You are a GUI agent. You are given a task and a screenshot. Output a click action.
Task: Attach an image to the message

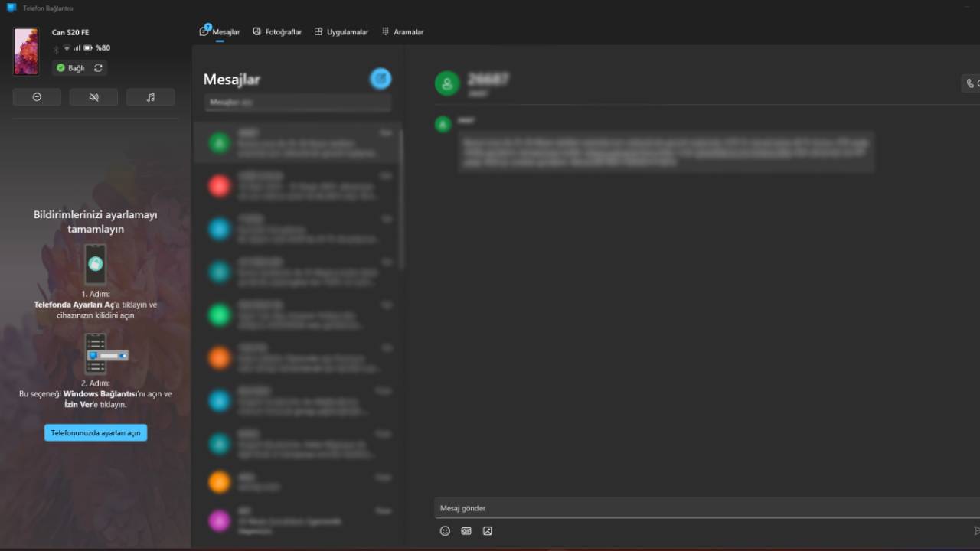(x=488, y=530)
